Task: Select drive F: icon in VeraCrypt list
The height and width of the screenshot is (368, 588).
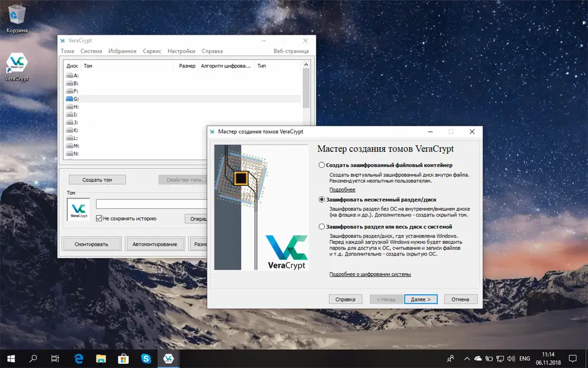Action: pyautogui.click(x=69, y=91)
